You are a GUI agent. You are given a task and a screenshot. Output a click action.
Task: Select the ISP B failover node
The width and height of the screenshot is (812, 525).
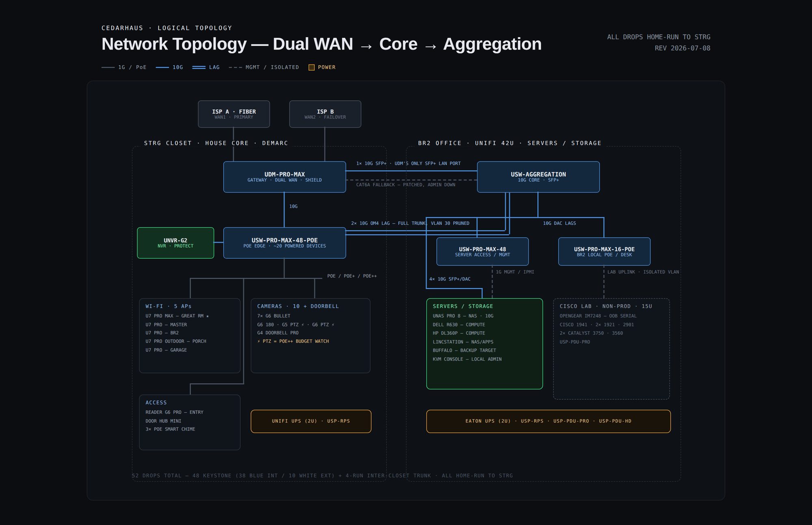click(x=325, y=114)
